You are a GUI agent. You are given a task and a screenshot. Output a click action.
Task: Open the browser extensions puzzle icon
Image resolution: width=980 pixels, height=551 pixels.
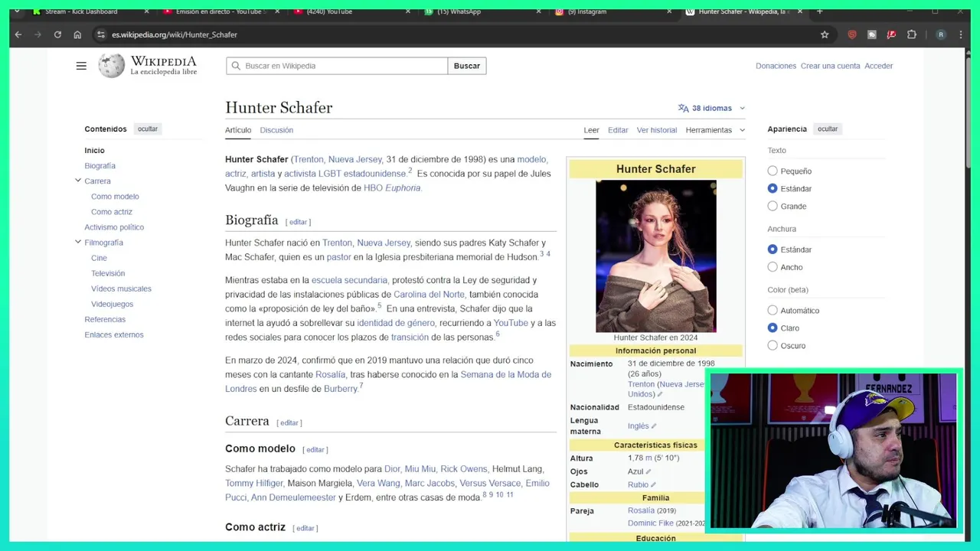click(x=911, y=34)
